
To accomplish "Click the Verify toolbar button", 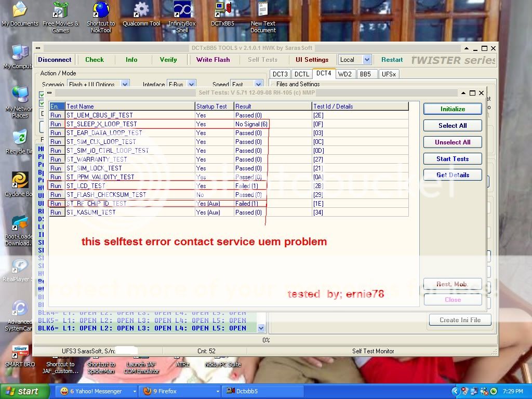I will pyautogui.click(x=168, y=60).
